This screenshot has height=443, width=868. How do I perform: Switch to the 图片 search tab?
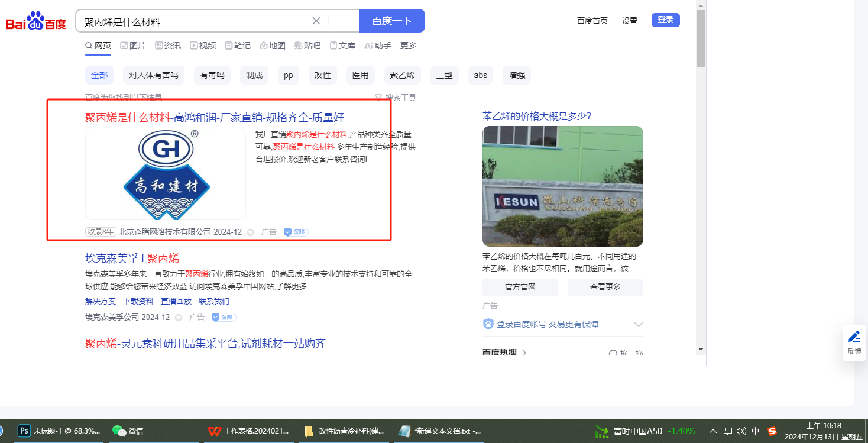click(x=133, y=46)
